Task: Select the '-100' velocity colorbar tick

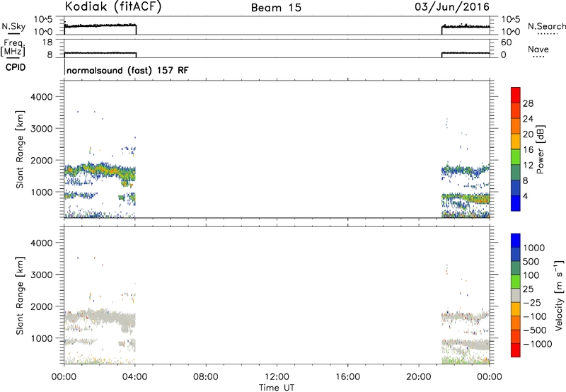Action: click(535, 316)
